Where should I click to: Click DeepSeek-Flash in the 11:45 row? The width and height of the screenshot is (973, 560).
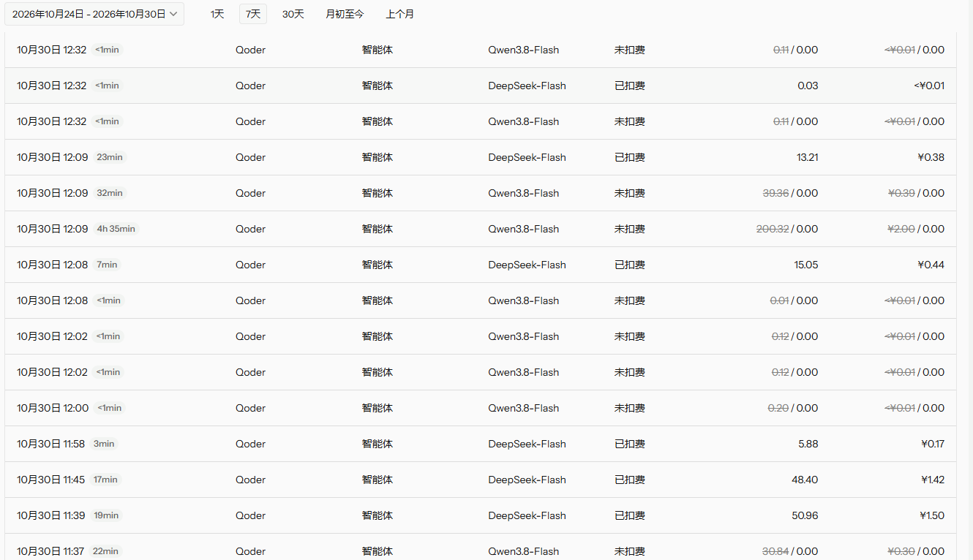[527, 480]
